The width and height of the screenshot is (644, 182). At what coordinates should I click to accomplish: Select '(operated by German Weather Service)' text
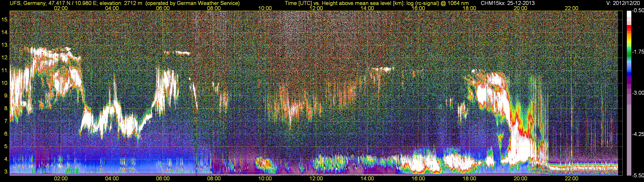click(x=192, y=3)
